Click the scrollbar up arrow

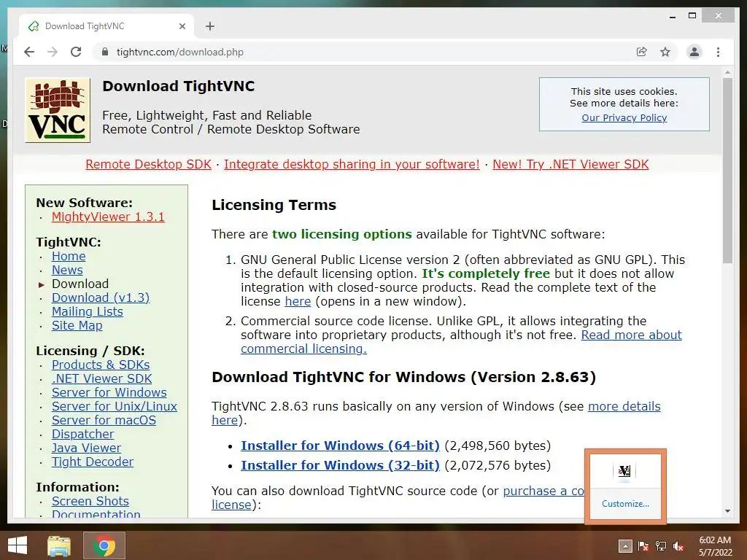[727, 72]
